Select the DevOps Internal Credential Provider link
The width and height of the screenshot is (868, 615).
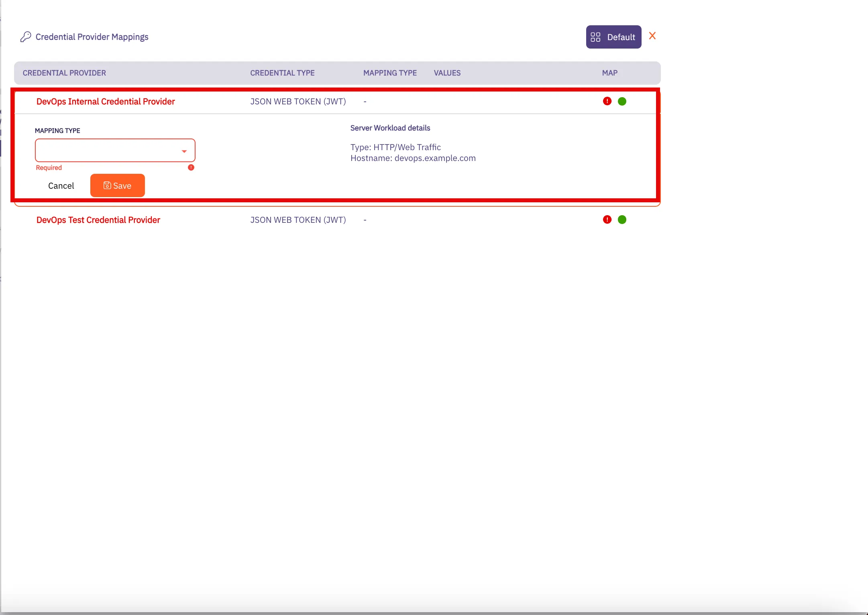(105, 101)
